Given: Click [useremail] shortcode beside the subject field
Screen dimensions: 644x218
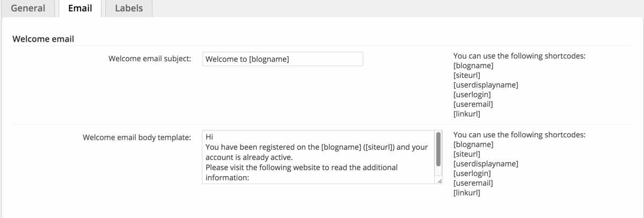Looking at the screenshot, I should [x=473, y=104].
